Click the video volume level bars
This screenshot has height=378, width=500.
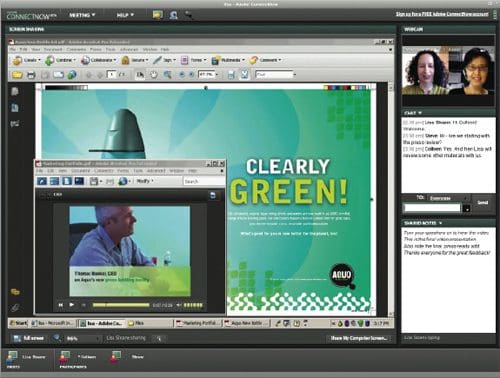(193, 305)
